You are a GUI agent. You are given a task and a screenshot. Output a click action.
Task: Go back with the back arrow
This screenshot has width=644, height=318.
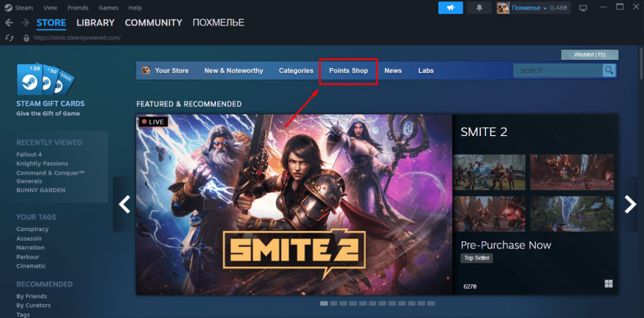point(9,23)
